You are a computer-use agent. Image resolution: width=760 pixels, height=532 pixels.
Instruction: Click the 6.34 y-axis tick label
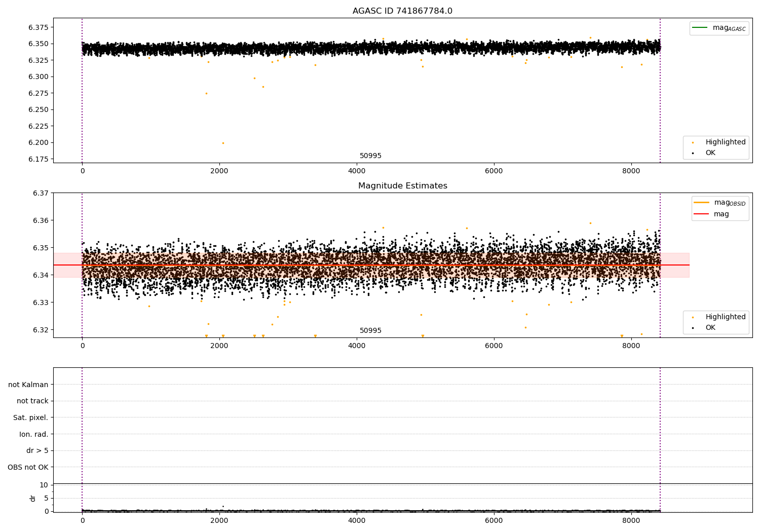click(41, 275)
